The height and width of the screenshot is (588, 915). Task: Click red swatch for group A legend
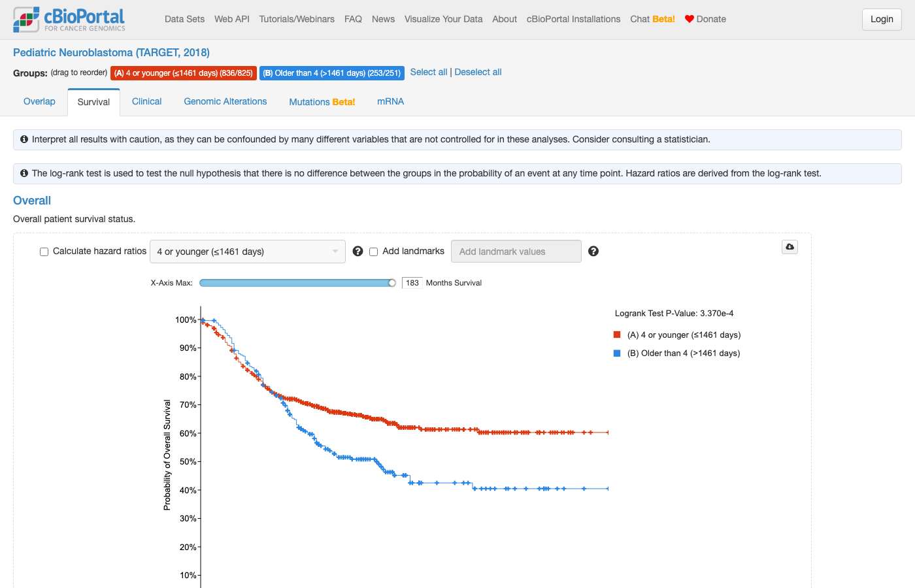pos(617,335)
